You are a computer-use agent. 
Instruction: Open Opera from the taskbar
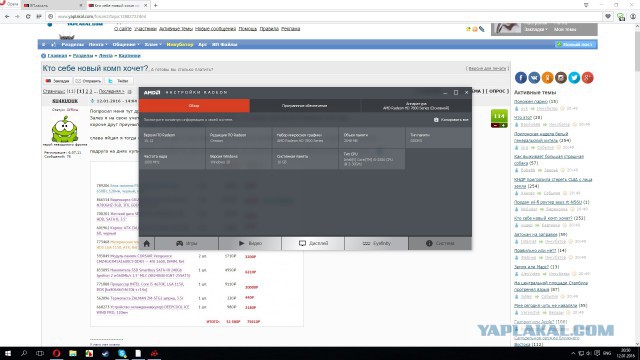[x=56, y=353]
